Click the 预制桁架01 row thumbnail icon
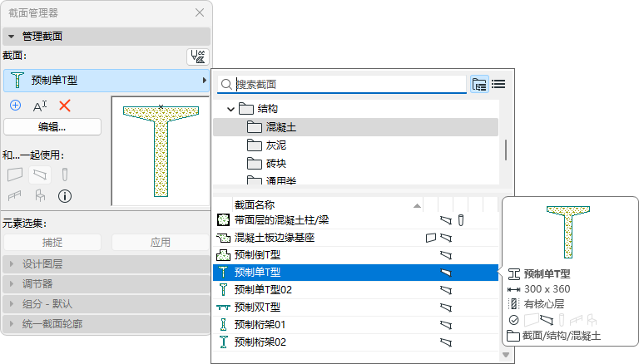 [x=223, y=324]
